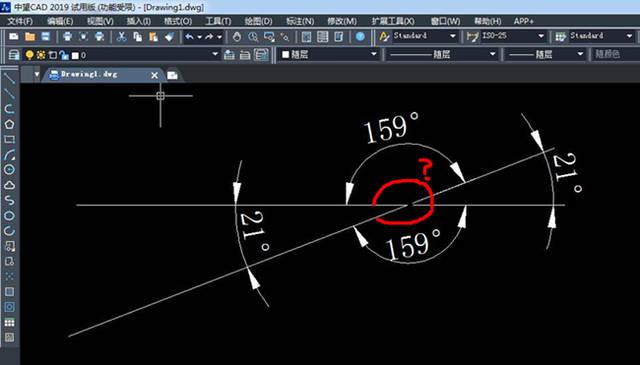This screenshot has height=365, width=640.
Task: Click the first Print icon
Action: coord(68,37)
